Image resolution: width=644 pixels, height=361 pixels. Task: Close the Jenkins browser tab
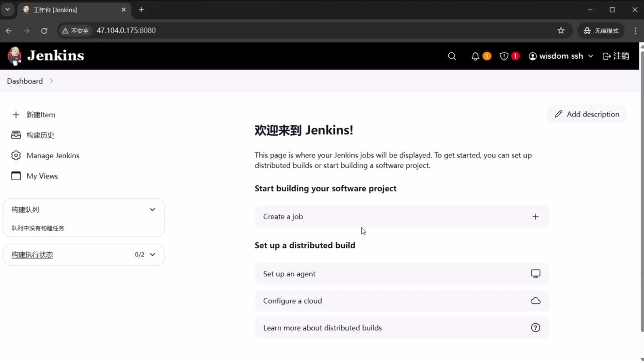[124, 10]
